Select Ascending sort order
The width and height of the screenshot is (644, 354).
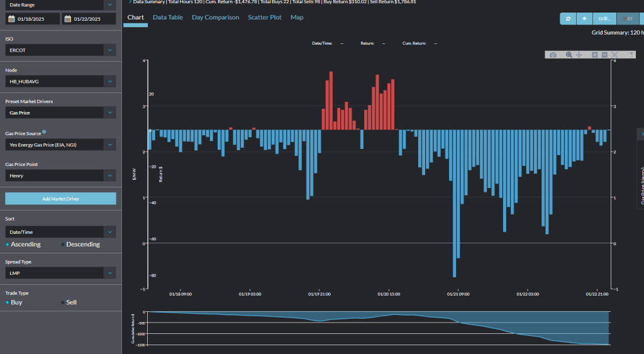click(8, 244)
